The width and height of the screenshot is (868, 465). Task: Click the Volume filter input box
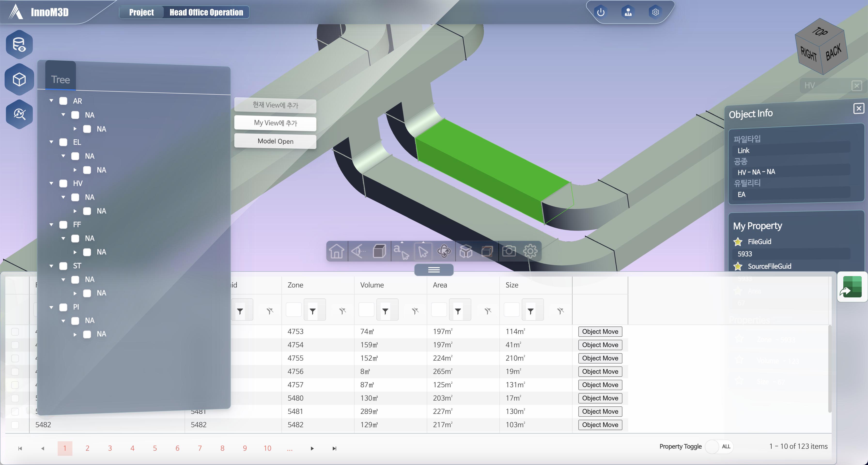point(367,310)
